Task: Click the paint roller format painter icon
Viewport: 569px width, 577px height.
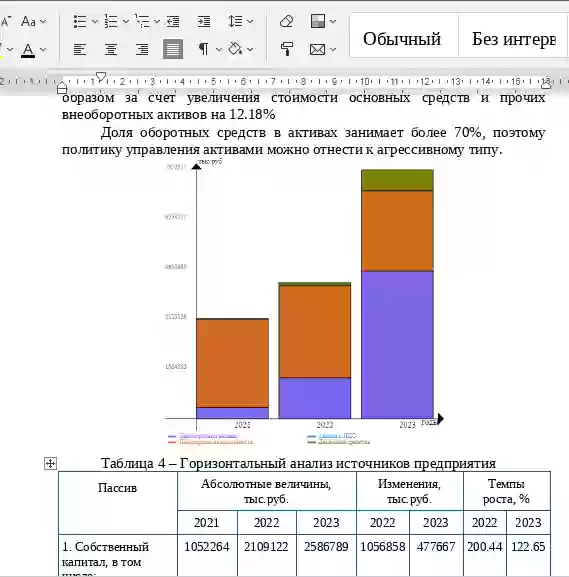Action: [286, 49]
